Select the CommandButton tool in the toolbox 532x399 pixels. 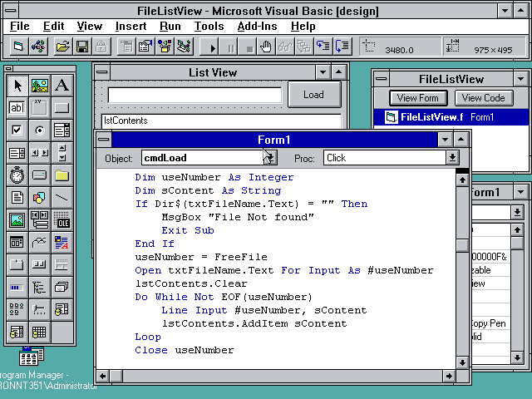[x=62, y=108]
